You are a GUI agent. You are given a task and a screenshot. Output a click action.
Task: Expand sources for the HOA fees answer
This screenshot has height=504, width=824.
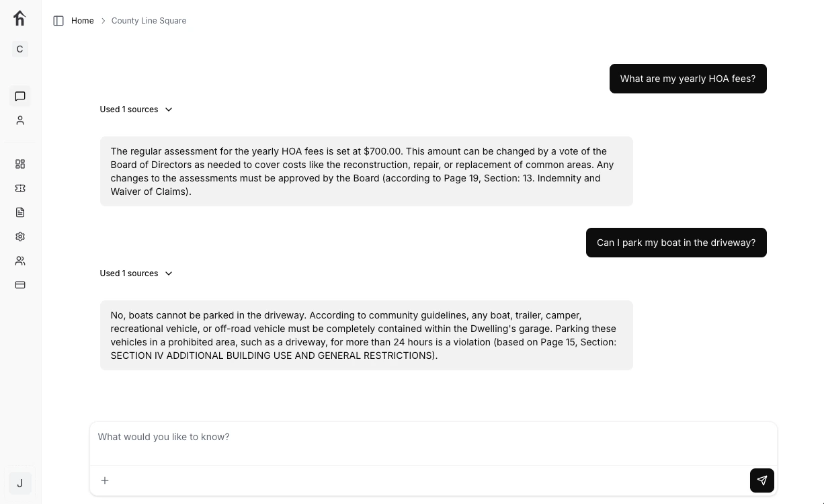(136, 110)
